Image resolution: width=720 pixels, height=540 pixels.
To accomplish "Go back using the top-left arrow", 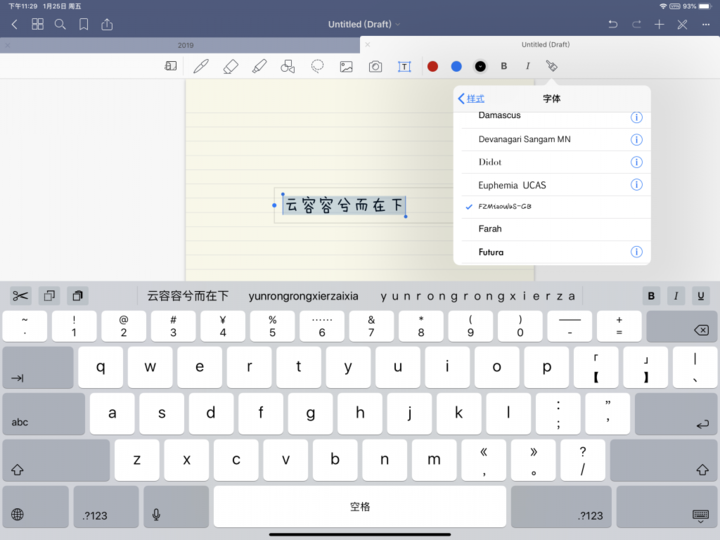I will tap(14, 24).
